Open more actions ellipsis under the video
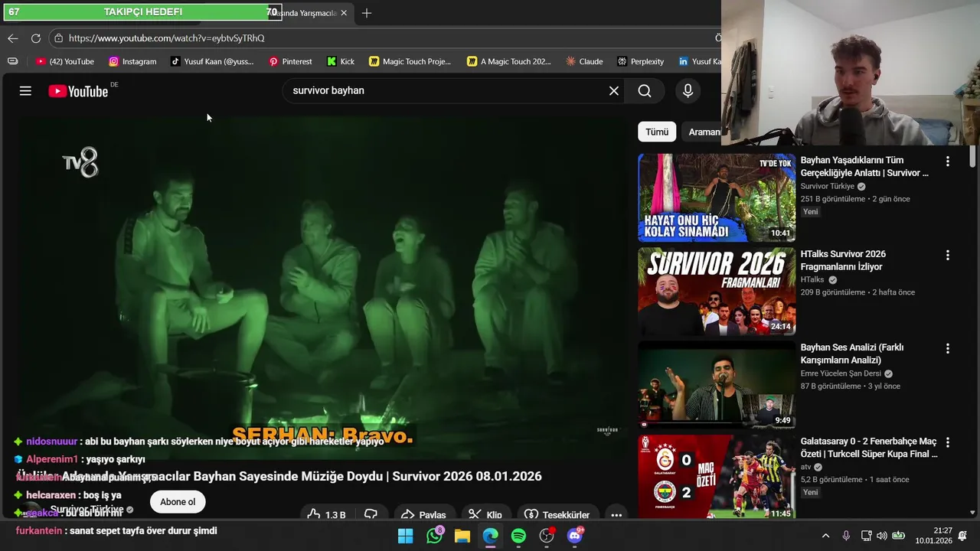This screenshot has width=980, height=551. coord(616,514)
